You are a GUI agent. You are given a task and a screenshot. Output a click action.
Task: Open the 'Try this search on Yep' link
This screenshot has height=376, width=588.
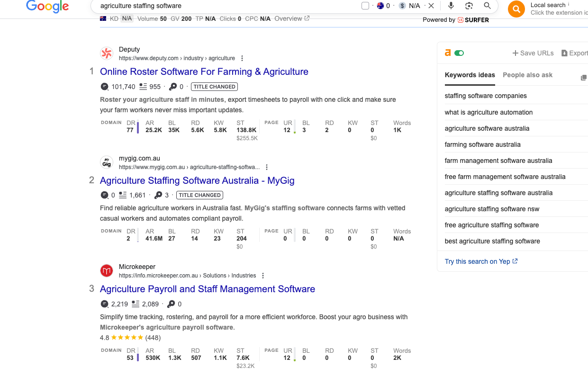click(477, 261)
